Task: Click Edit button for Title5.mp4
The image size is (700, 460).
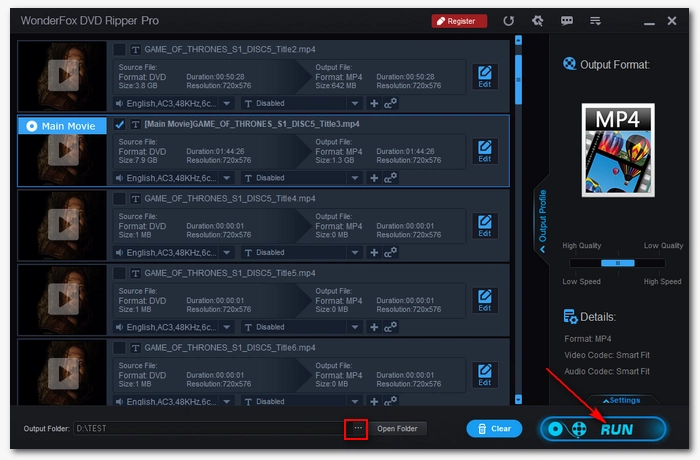Action: tap(485, 301)
